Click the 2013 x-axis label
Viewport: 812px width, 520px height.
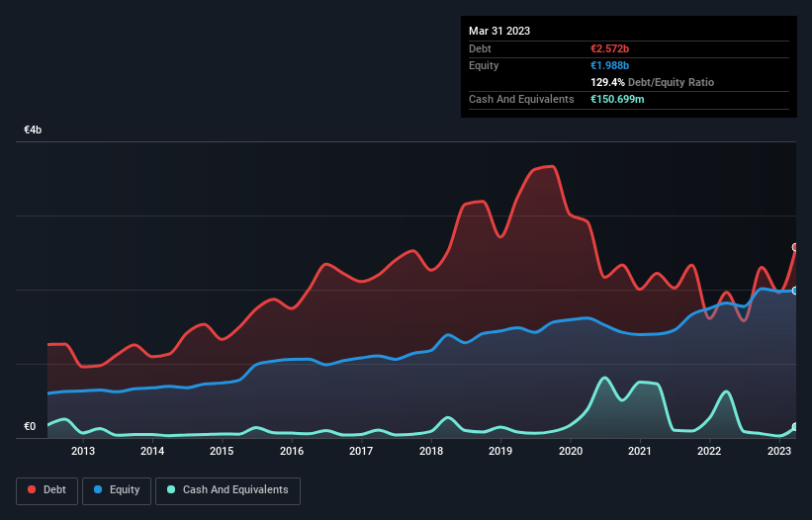[83, 451]
